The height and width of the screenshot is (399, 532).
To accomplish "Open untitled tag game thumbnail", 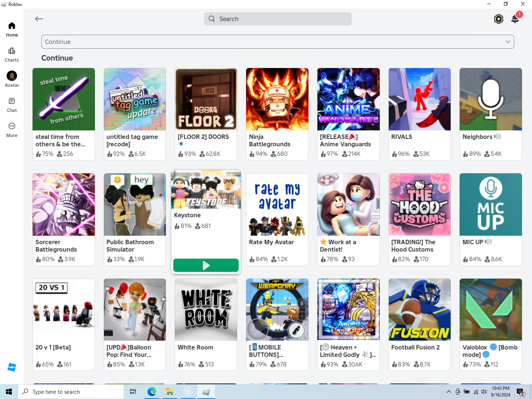I will 135,99.
